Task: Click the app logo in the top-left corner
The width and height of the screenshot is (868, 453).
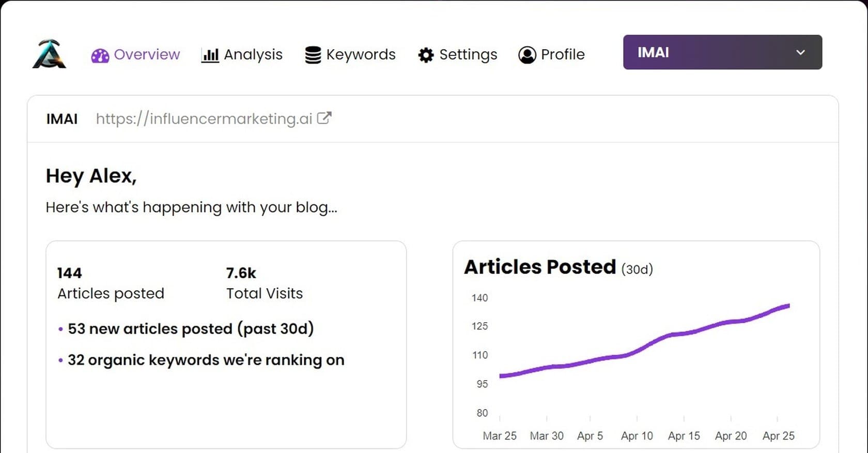Action: (x=49, y=53)
